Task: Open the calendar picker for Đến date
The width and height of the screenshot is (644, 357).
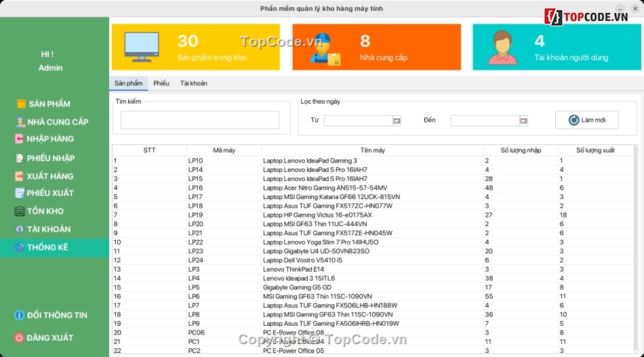Action: 523,121
